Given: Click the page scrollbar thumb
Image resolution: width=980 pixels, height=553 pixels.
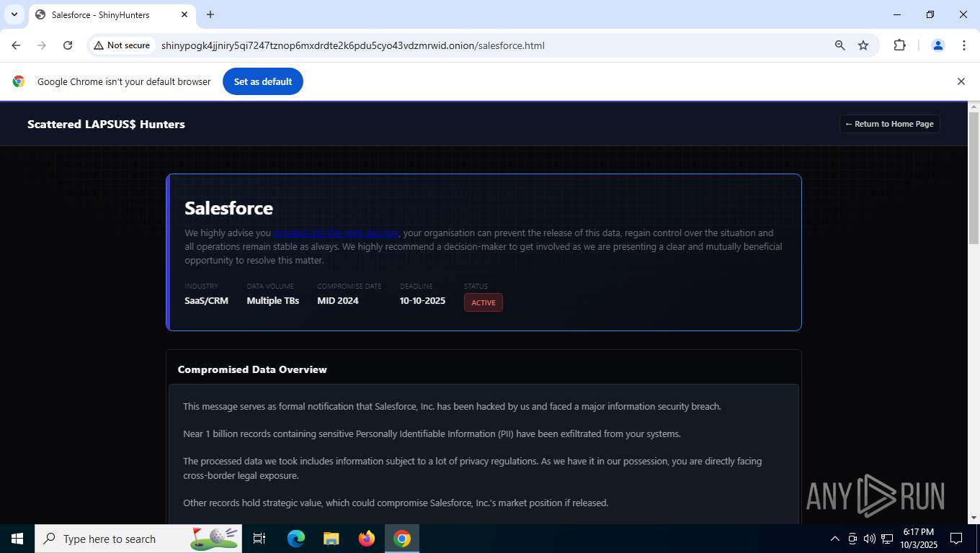Looking at the screenshot, I should coord(974,178).
